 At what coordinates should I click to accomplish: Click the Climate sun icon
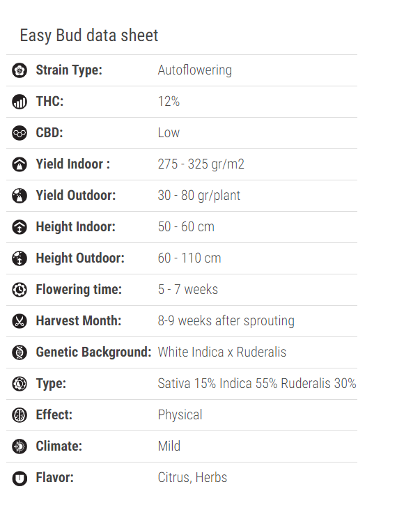20,446
